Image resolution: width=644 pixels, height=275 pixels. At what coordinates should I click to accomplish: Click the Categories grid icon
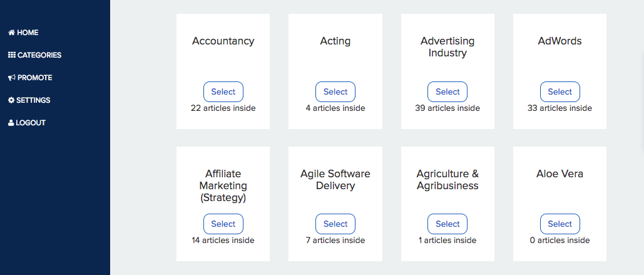click(11, 55)
